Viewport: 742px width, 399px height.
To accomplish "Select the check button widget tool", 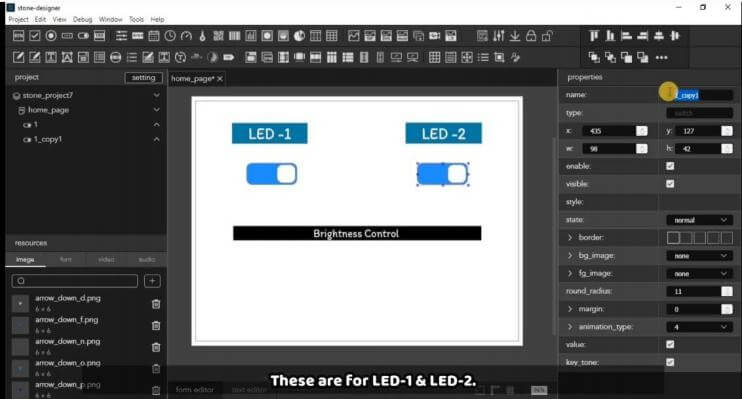I will pos(35,36).
